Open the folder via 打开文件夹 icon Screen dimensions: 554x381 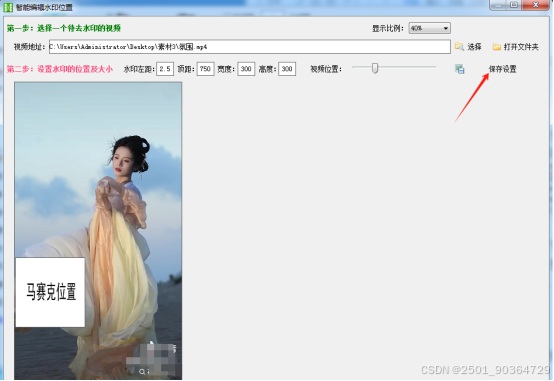pyautogui.click(x=497, y=47)
